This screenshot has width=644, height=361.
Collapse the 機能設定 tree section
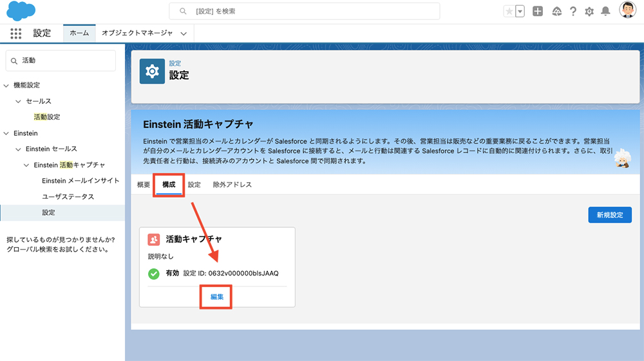coord(6,86)
